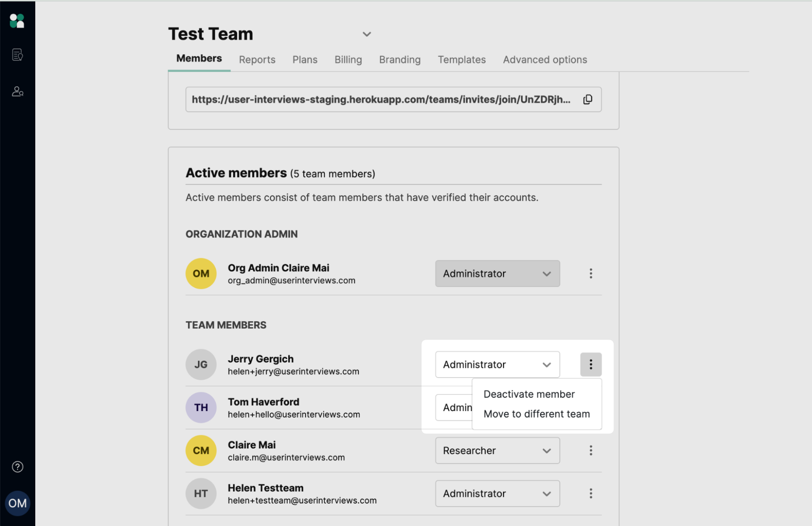Image resolution: width=812 pixels, height=526 pixels.
Task: Switch to the Templates tab
Action: click(x=462, y=59)
